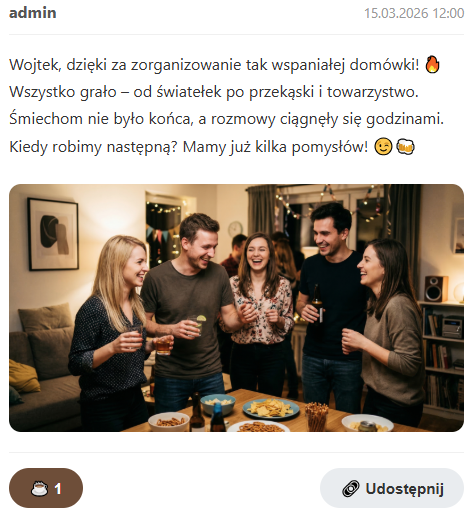
Task: Click the beer mugs emoji
Action: click(x=405, y=147)
